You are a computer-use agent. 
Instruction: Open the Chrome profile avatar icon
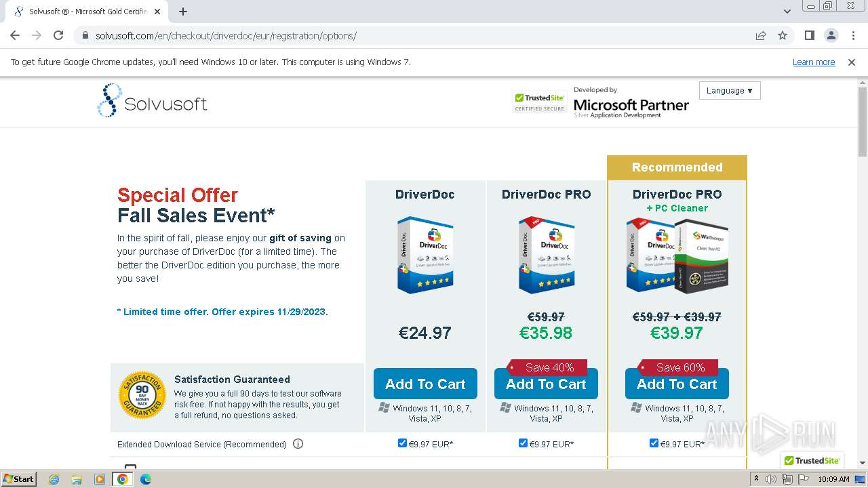pos(831,36)
